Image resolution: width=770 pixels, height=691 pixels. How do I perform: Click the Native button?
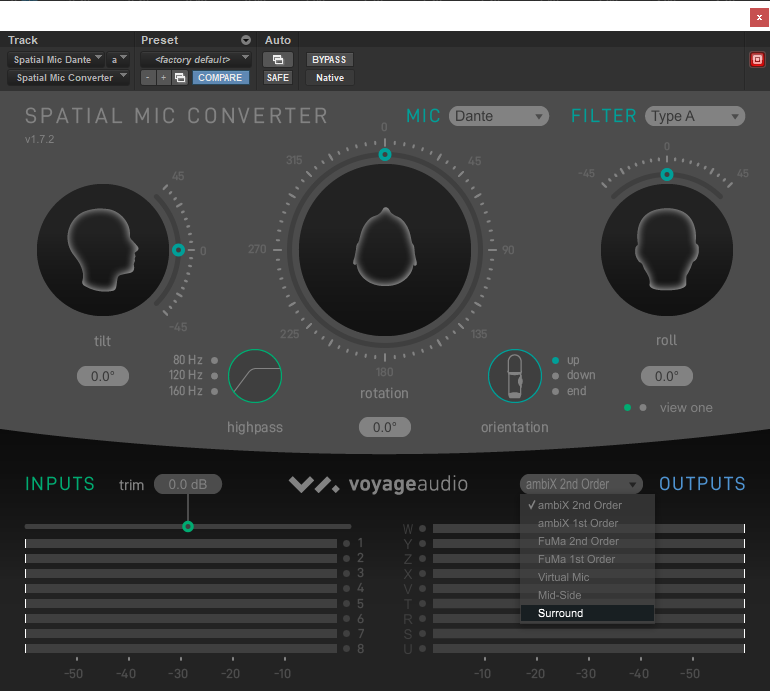tap(330, 78)
